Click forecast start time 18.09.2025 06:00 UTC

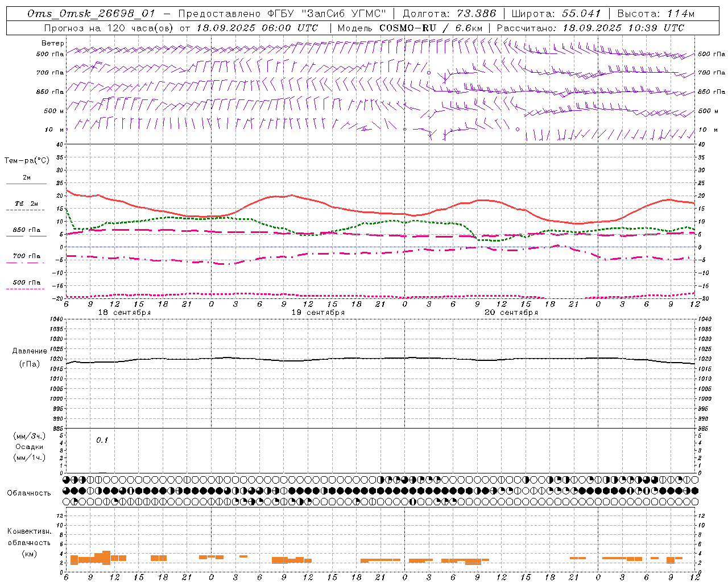pos(257,28)
